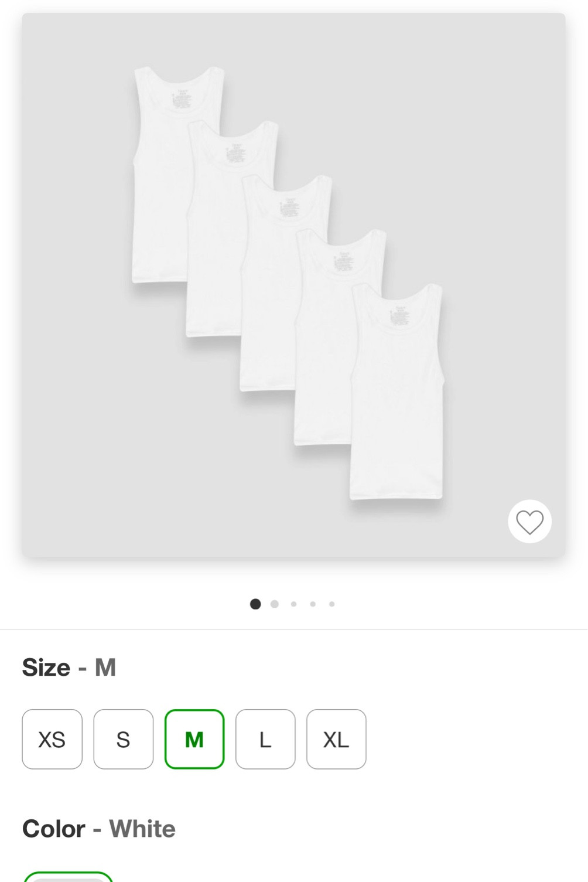Screen dimensions: 588x882
Task: Click the "Size - M" heading
Action: pyautogui.click(x=69, y=668)
